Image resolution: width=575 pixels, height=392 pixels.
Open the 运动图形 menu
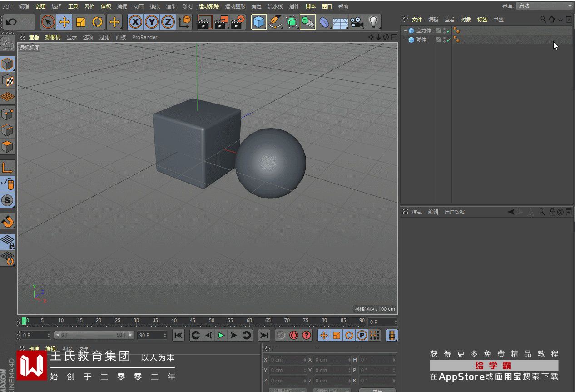tap(235, 6)
